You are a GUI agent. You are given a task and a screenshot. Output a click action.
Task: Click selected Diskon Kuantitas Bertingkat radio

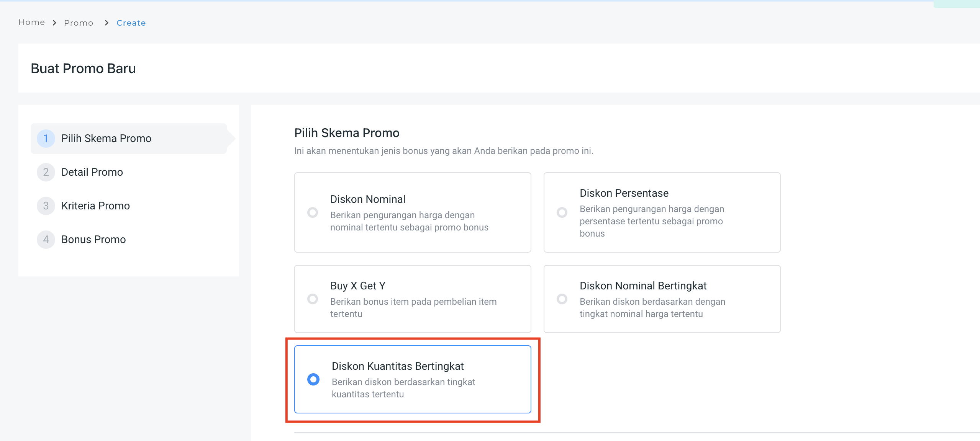pyautogui.click(x=313, y=379)
